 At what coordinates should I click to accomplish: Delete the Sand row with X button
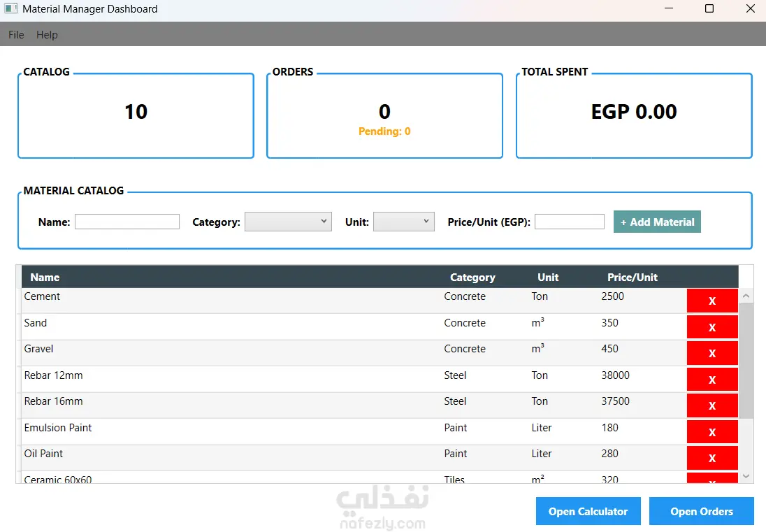pyautogui.click(x=711, y=327)
